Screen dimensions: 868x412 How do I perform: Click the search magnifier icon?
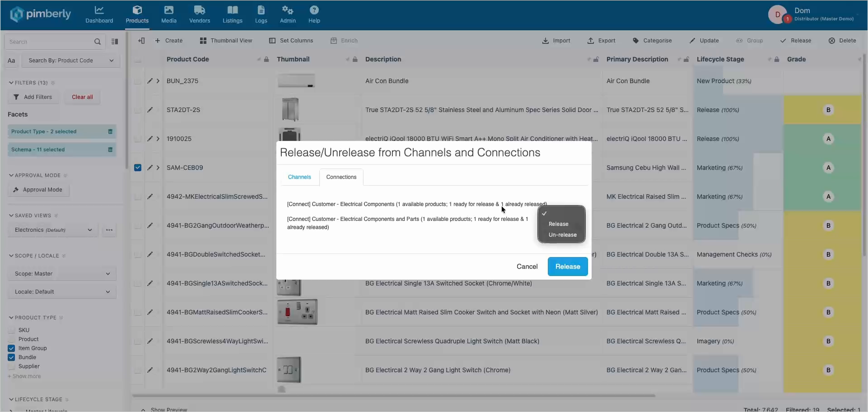97,42
